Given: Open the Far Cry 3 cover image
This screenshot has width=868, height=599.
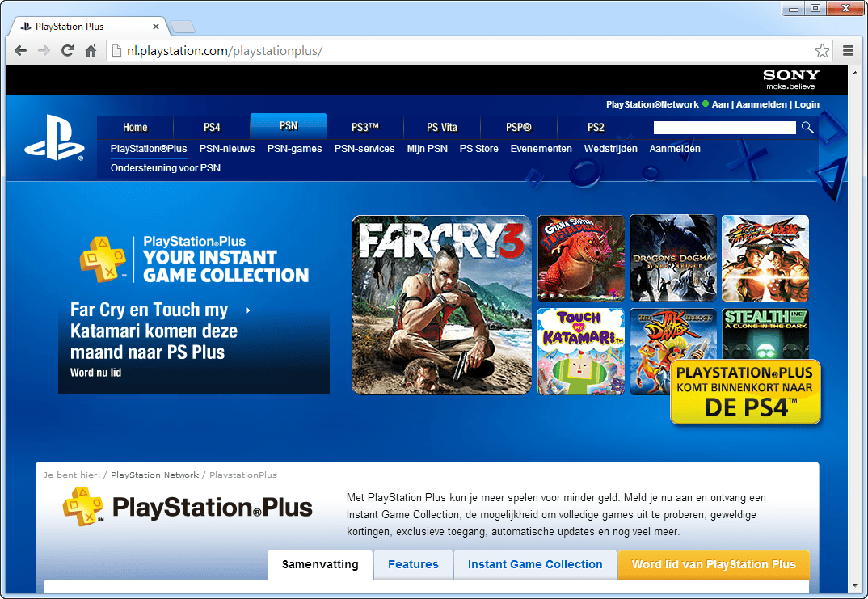Looking at the screenshot, I should click(x=442, y=305).
